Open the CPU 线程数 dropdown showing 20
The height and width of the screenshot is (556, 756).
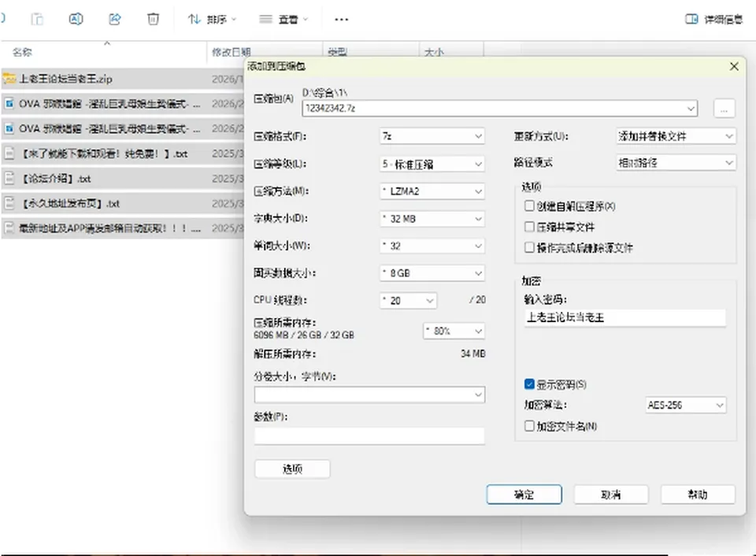(x=409, y=300)
